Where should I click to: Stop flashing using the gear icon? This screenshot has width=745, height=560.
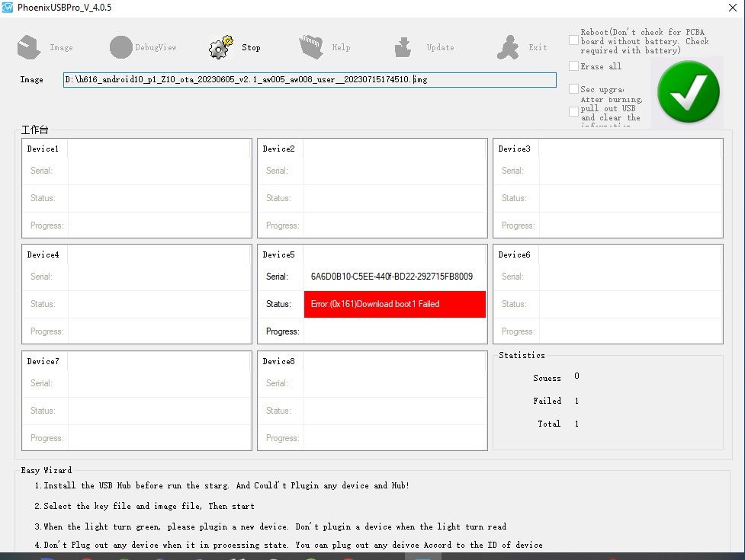point(220,47)
